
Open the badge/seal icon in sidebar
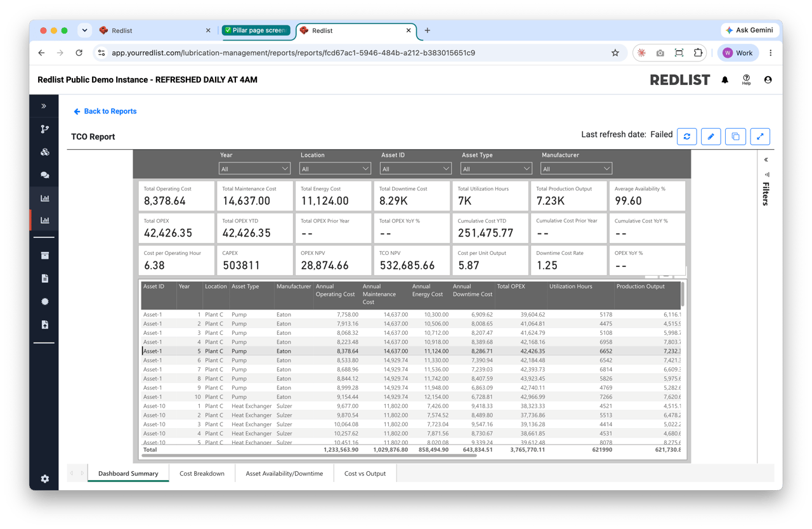[44, 301]
